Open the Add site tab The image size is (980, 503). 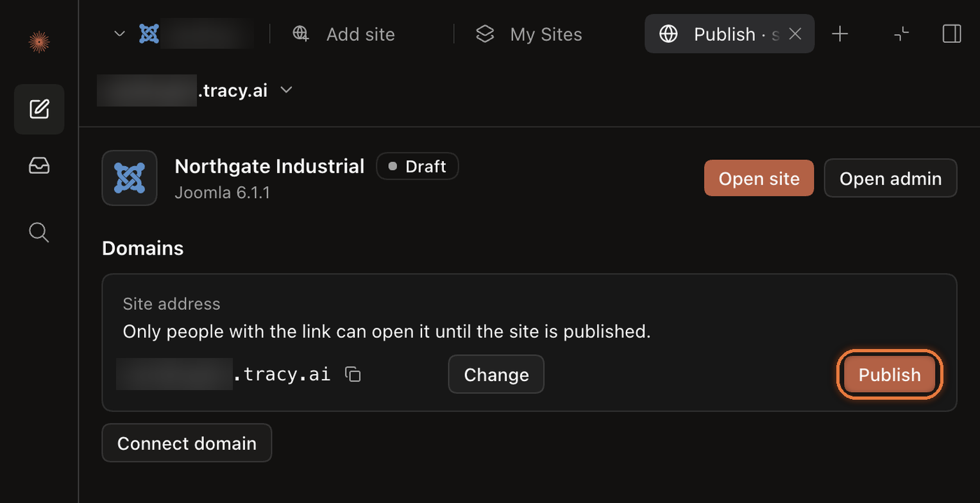(344, 34)
